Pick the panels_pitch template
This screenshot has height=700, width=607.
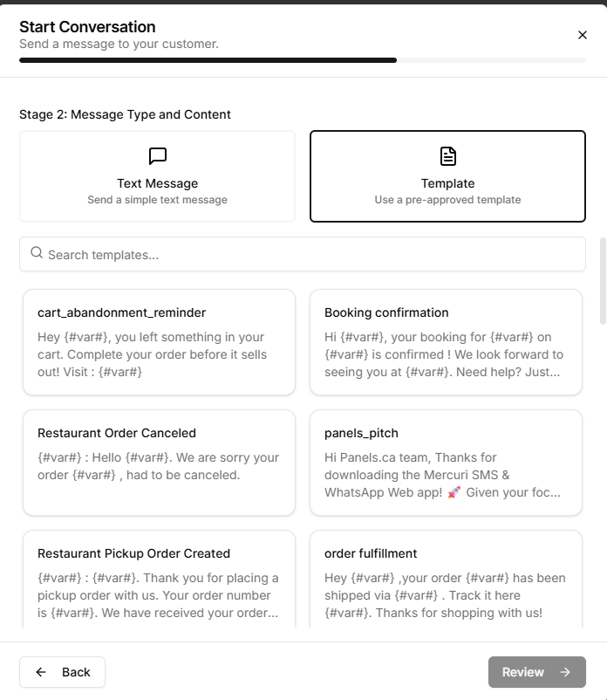(x=446, y=463)
